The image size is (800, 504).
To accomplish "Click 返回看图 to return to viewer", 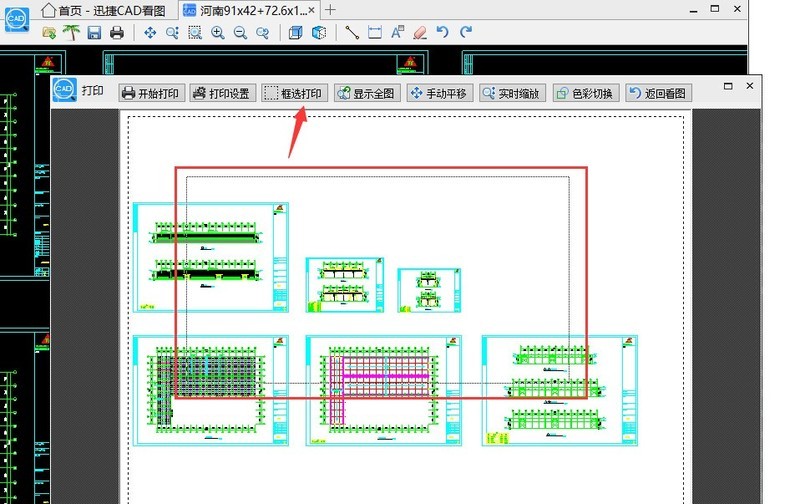I will coord(658,93).
